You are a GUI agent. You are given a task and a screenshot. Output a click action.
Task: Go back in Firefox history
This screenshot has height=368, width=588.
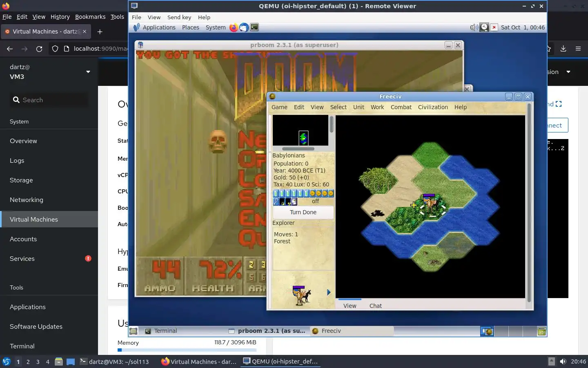click(x=10, y=49)
